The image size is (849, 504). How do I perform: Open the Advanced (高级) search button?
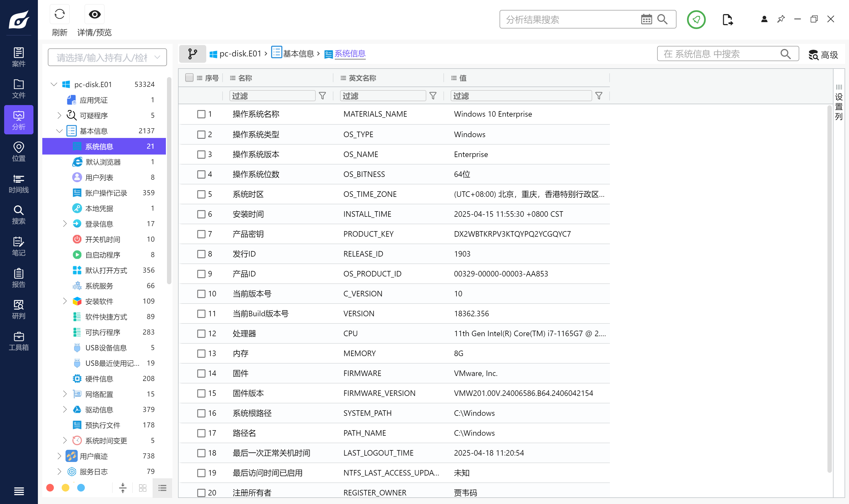[x=823, y=54]
